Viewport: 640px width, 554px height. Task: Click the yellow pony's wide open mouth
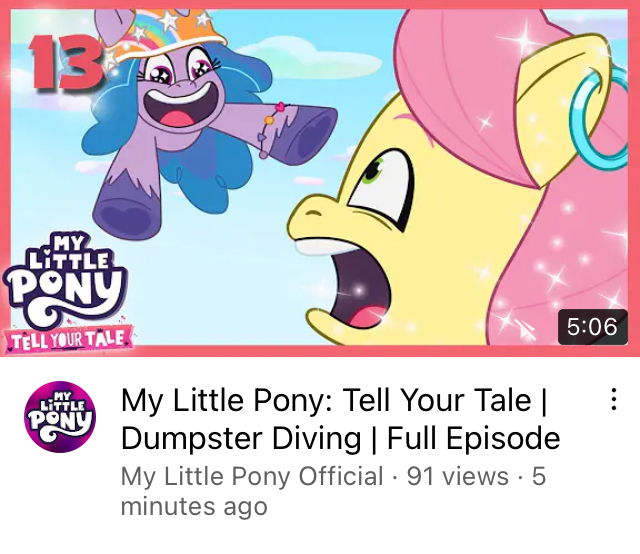pos(353,286)
